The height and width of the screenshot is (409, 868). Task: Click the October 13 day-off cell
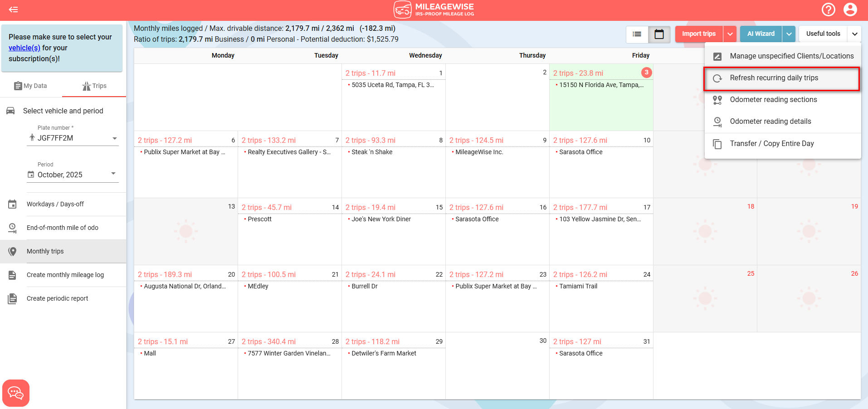[x=186, y=232]
